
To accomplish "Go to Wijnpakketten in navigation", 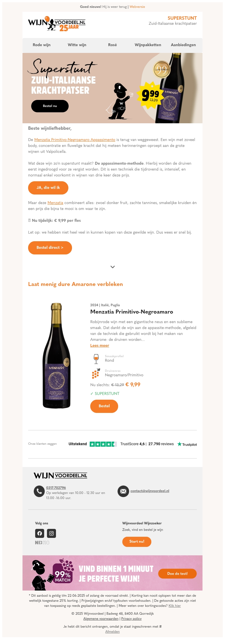I will coord(148,45).
